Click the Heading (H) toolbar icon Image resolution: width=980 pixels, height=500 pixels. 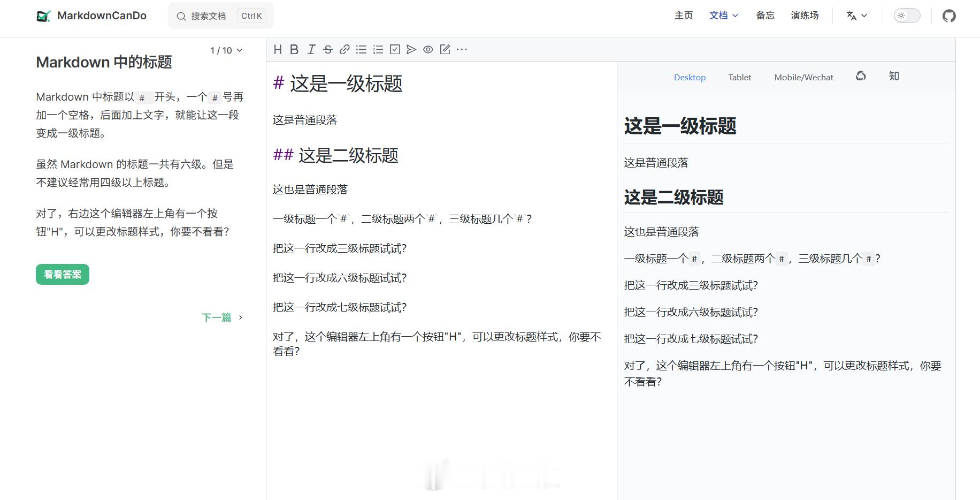(x=278, y=50)
